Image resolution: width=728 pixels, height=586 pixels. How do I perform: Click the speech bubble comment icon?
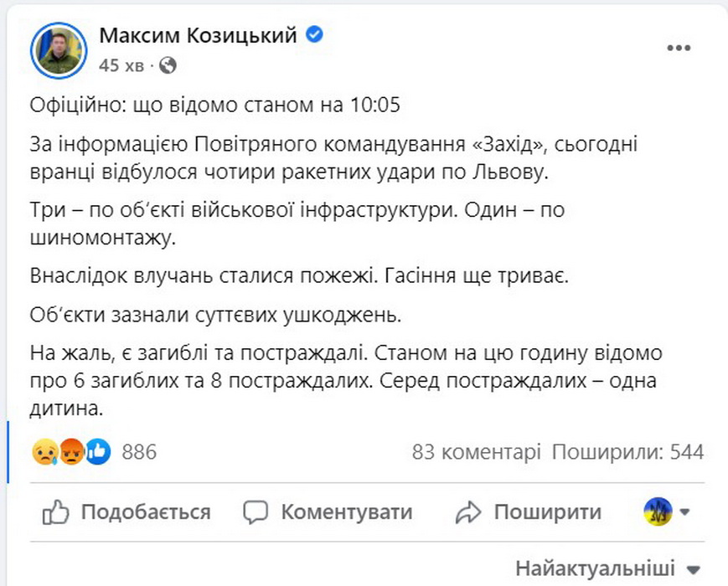coord(256,511)
